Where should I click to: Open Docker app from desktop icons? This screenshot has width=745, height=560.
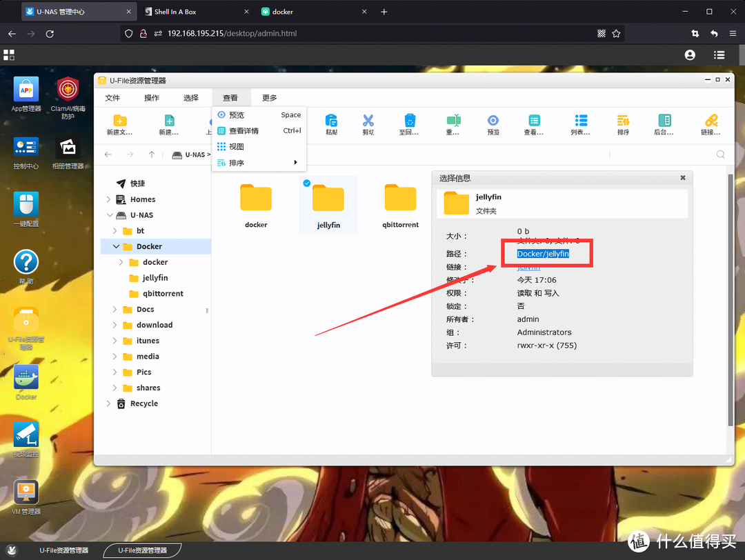[x=26, y=378]
